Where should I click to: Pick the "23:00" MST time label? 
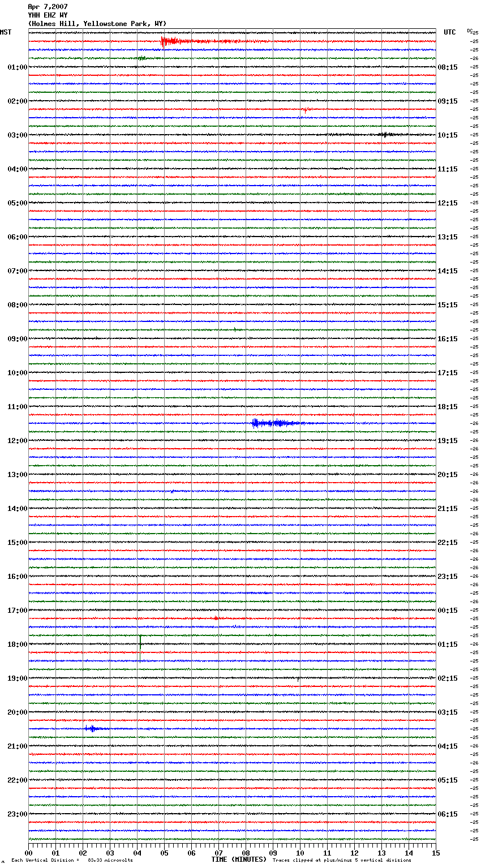[x=18, y=814]
